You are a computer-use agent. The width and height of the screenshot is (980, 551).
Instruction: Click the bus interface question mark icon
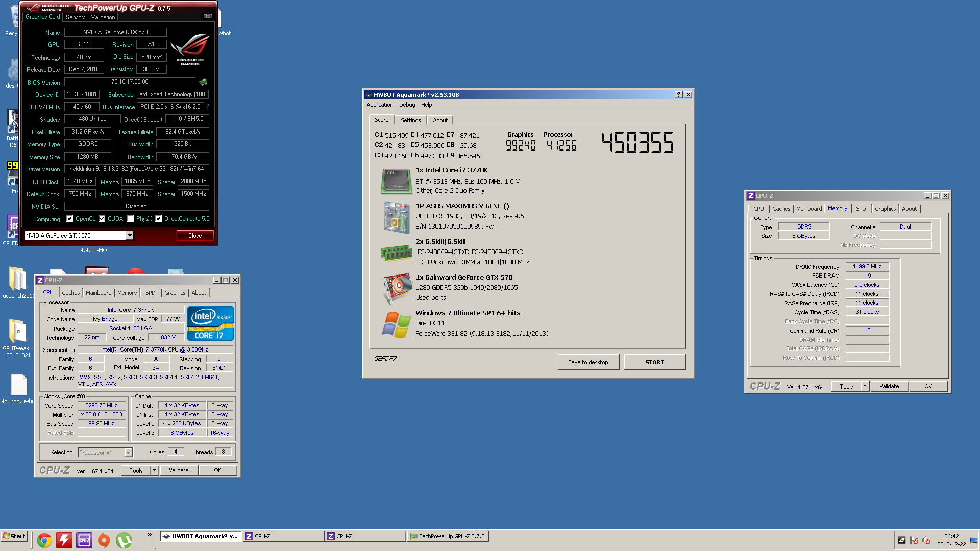tap(207, 107)
